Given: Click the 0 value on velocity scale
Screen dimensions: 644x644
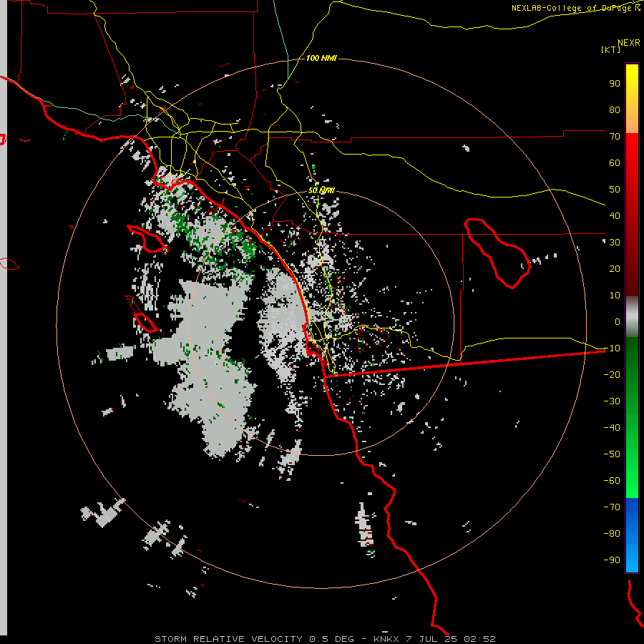Looking at the screenshot, I should [x=618, y=322].
